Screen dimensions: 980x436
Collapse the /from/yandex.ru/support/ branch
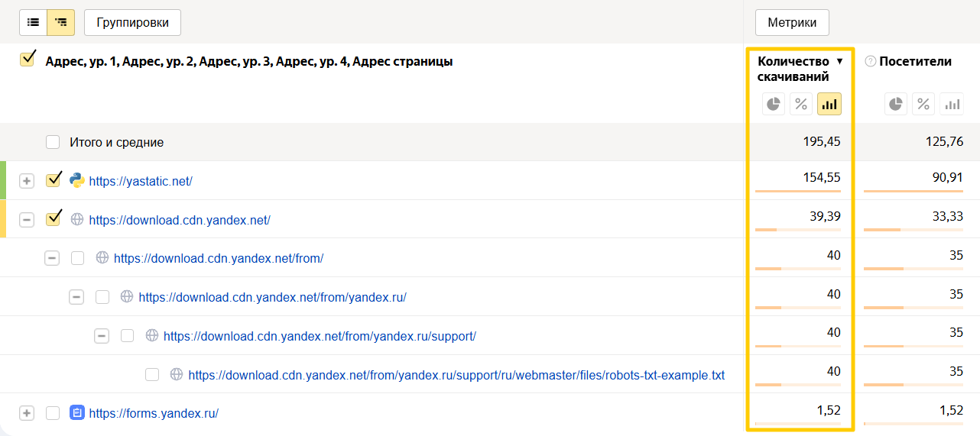[x=102, y=336]
